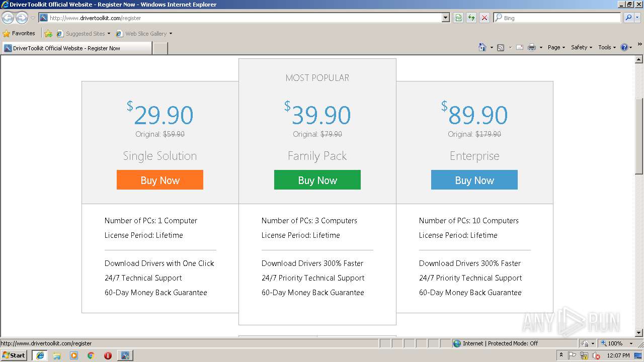This screenshot has width=644, height=362.
Task: Click the Help question mark icon
Action: point(624,47)
